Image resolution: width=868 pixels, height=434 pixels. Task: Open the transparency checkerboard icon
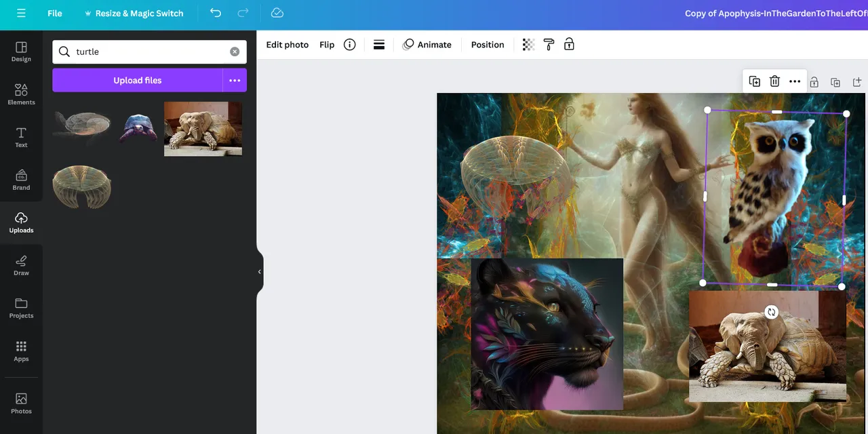tap(528, 45)
